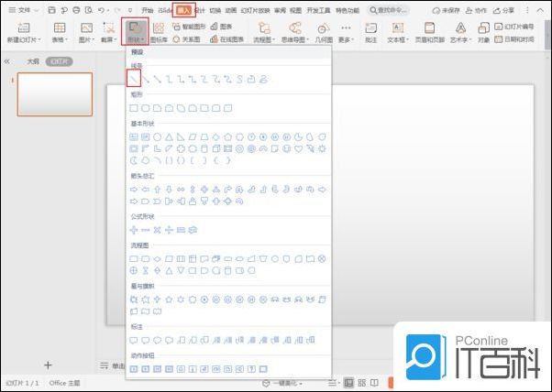Click the undo arrow icon
The width and height of the screenshot is (552, 392).
click(x=101, y=10)
